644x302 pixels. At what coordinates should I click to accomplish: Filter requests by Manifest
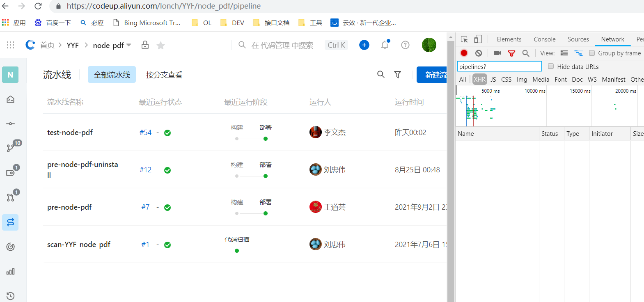click(614, 80)
